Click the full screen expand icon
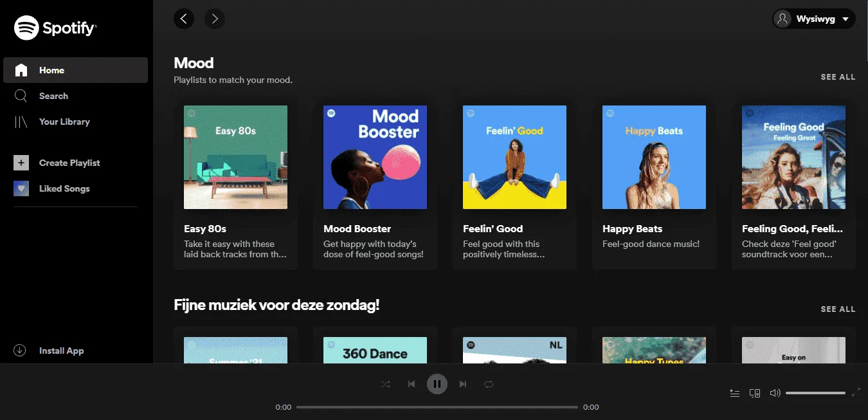 click(856, 392)
